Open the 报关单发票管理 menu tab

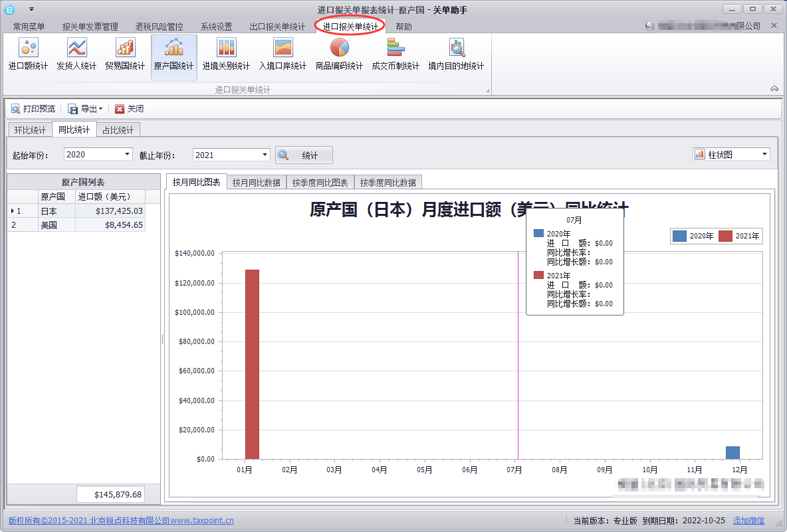point(90,27)
